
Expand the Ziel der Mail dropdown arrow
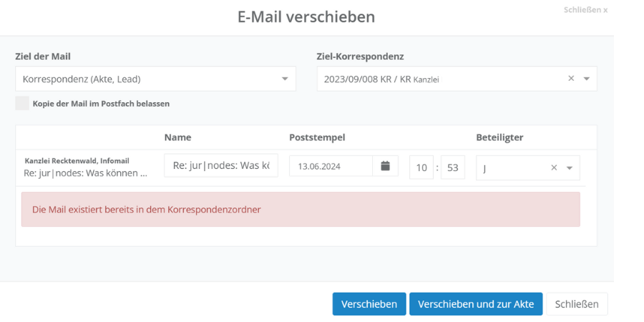pos(285,79)
